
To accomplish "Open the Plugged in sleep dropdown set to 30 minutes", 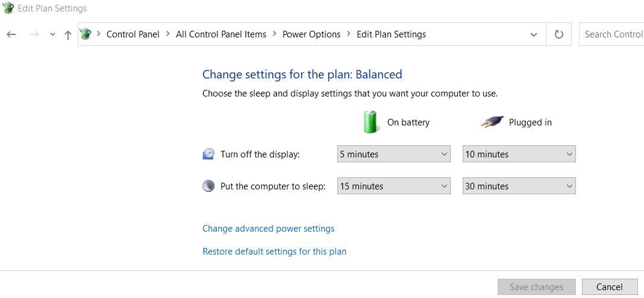I will pyautogui.click(x=519, y=186).
